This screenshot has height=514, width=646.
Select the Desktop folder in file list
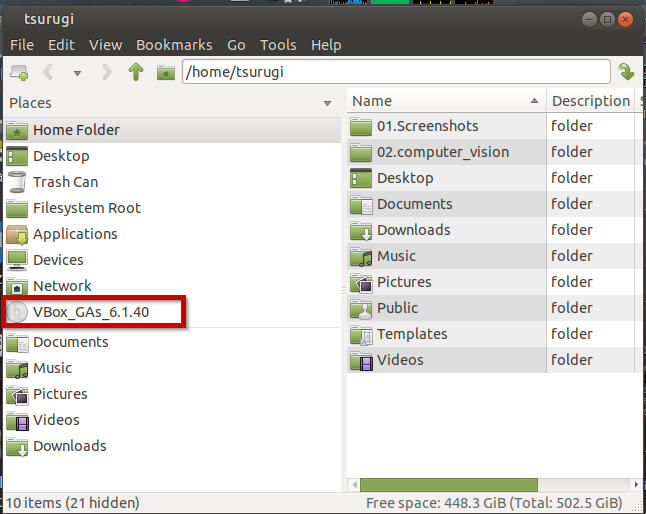405,178
